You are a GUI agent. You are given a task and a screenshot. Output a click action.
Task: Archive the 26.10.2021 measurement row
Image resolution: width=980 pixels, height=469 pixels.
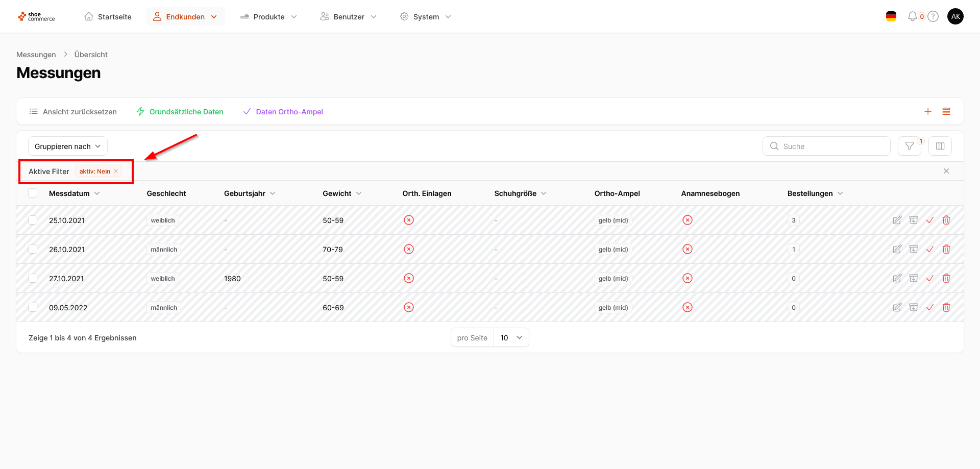click(x=913, y=250)
